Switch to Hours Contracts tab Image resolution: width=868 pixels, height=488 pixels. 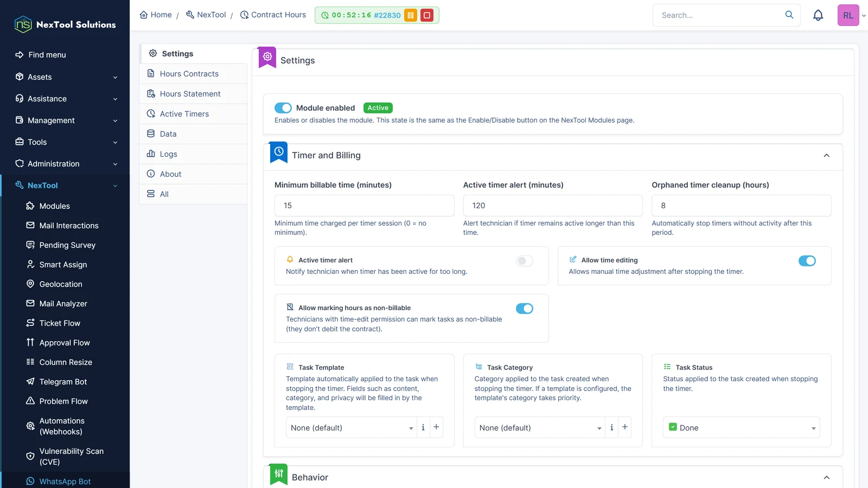click(193, 74)
